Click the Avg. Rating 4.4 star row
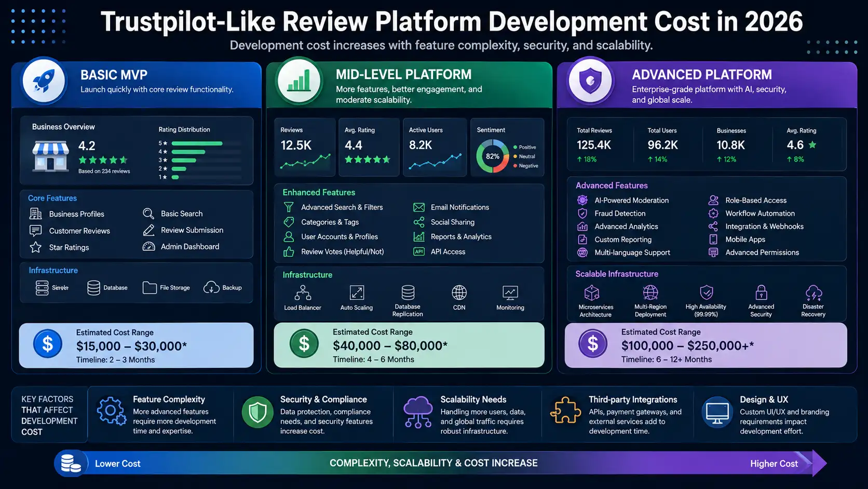This screenshot has width=868, height=489. tap(368, 160)
